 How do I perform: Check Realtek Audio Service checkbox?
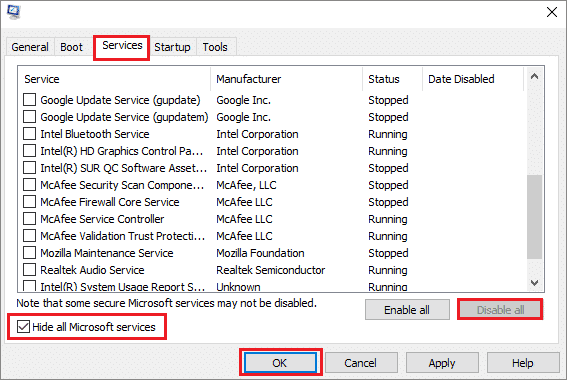pyautogui.click(x=29, y=269)
